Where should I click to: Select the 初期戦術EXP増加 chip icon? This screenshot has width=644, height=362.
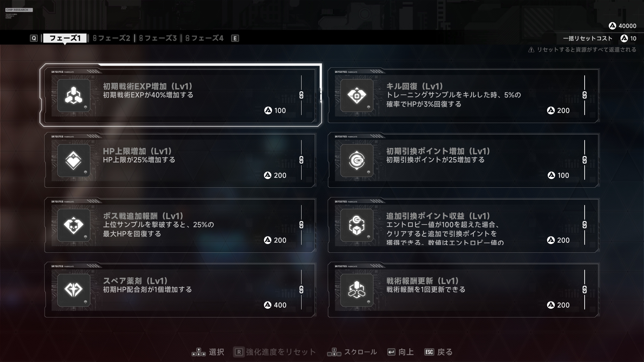coord(73,96)
